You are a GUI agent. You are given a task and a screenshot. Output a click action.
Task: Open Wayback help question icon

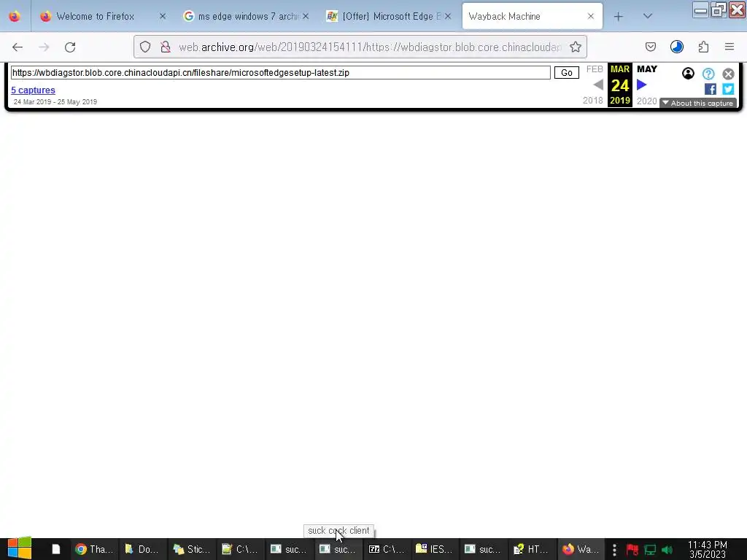708,74
